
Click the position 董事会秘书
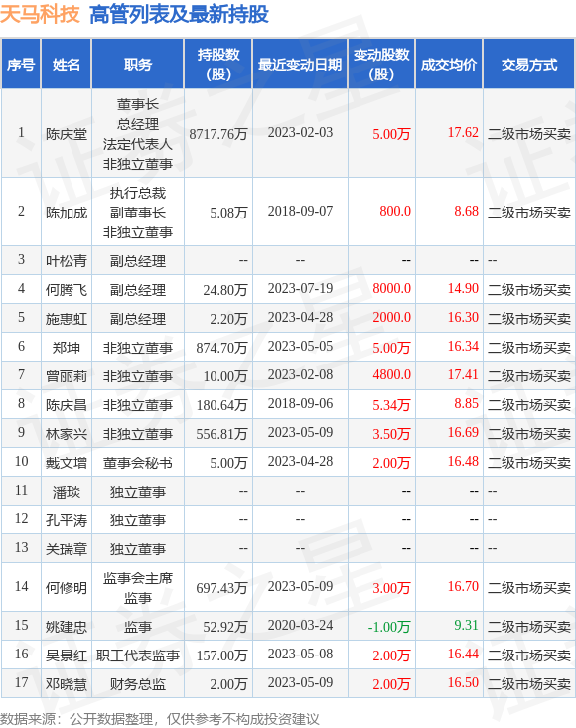tap(138, 463)
